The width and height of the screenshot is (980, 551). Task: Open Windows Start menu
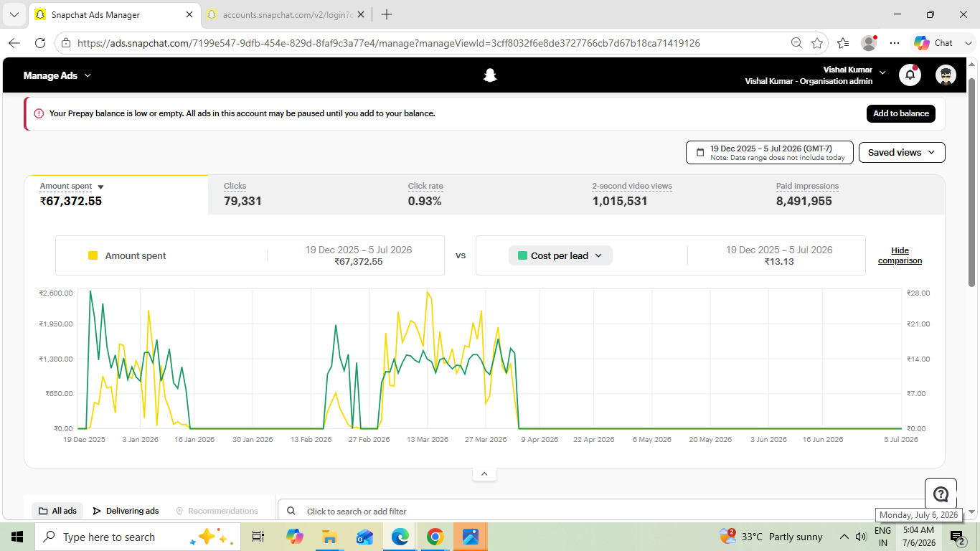click(17, 537)
